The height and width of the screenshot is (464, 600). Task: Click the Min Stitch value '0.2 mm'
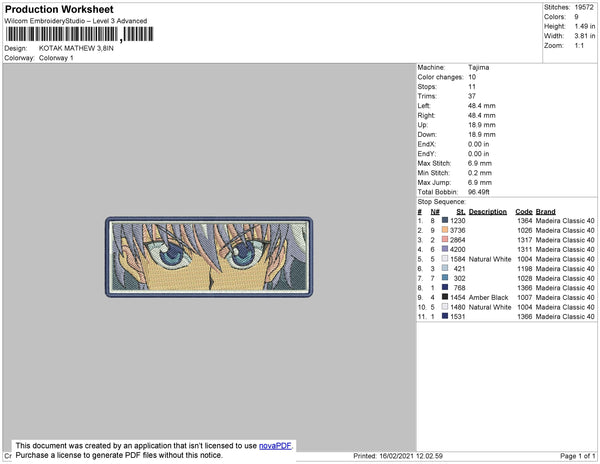[479, 173]
